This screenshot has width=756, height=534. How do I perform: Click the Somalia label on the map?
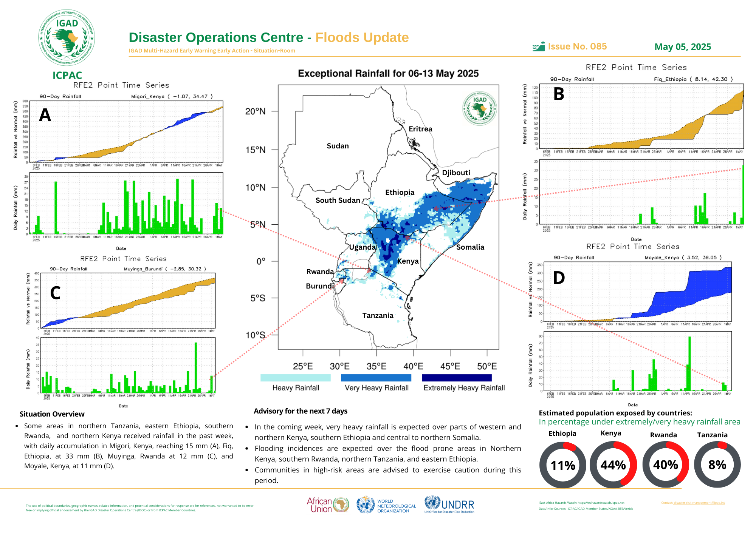(x=470, y=247)
